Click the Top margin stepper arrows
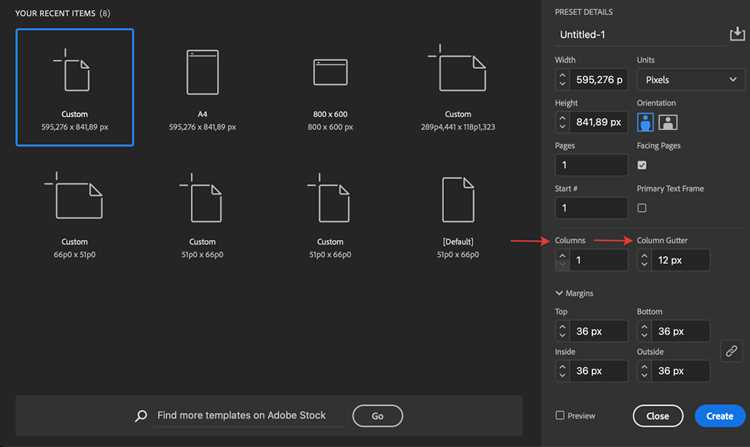This screenshot has width=750, height=447. point(562,331)
